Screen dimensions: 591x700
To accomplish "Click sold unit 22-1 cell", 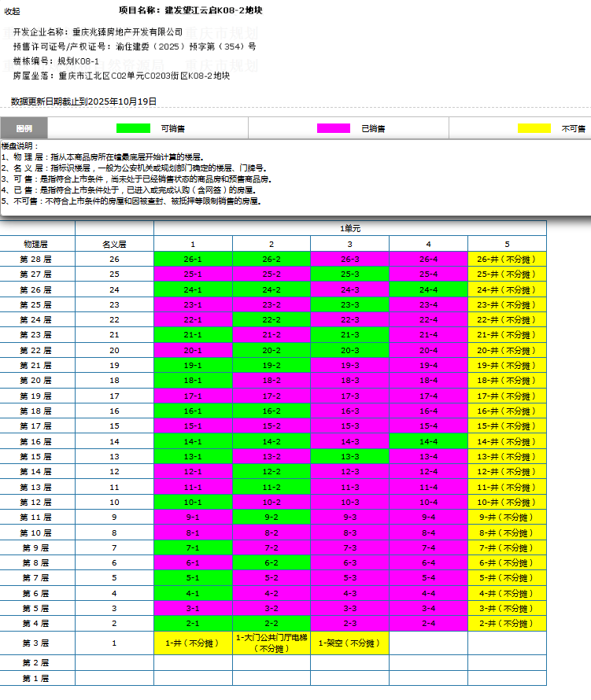I will 193,319.
